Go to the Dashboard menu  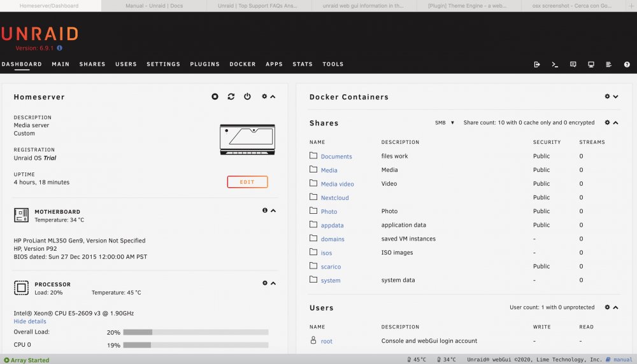point(22,64)
